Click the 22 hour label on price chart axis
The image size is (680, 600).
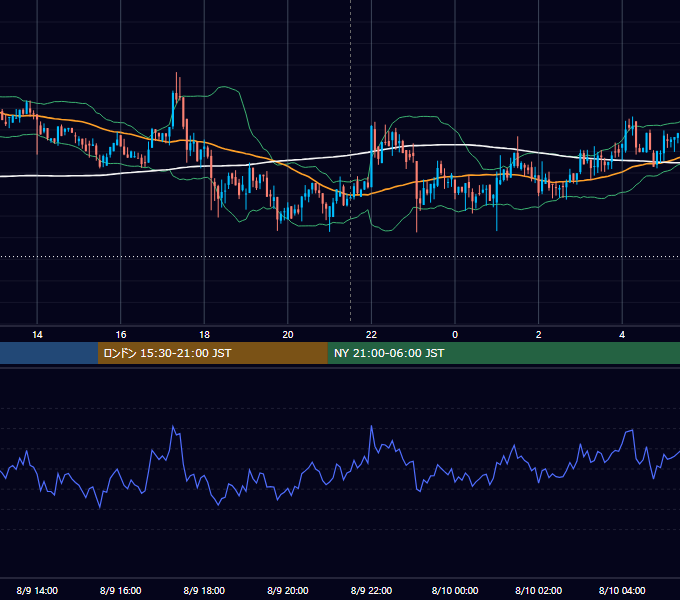pos(371,335)
